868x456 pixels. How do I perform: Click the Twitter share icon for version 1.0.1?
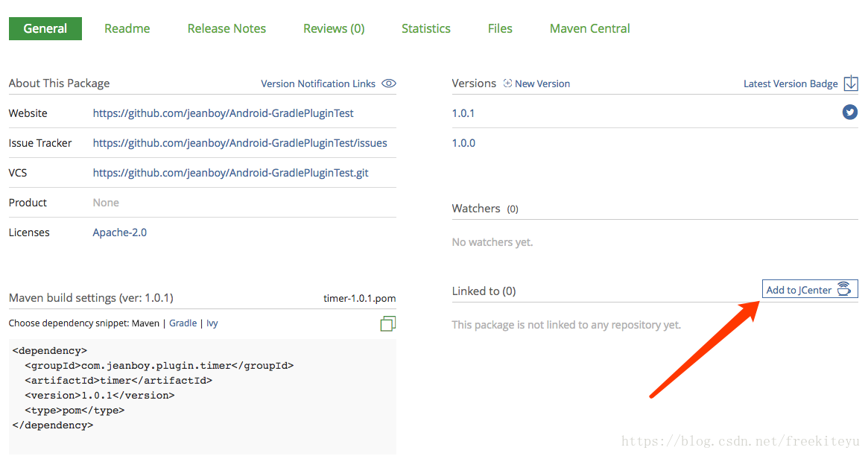849,113
